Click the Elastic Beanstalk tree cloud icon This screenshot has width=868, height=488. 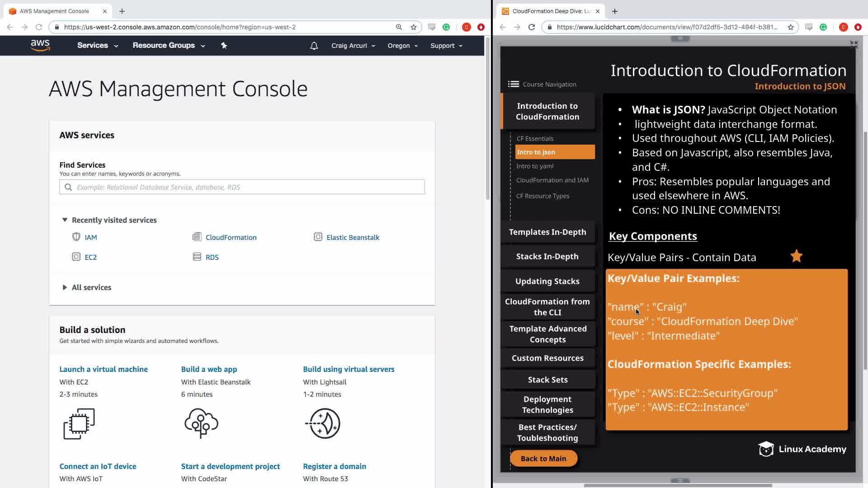point(201,423)
